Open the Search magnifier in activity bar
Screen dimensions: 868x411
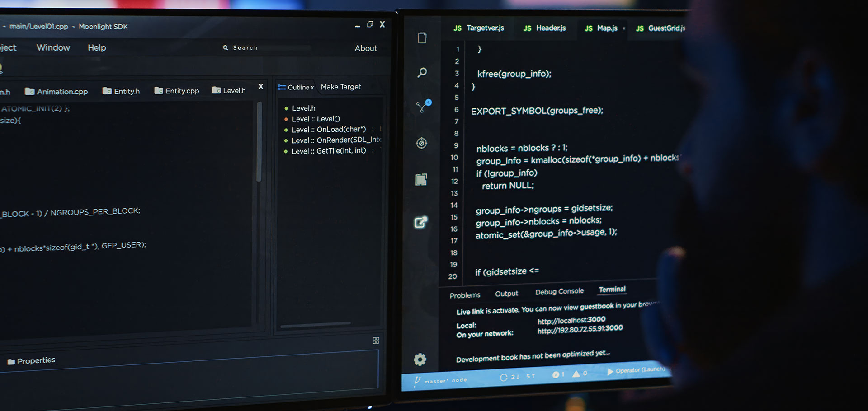pyautogui.click(x=422, y=72)
